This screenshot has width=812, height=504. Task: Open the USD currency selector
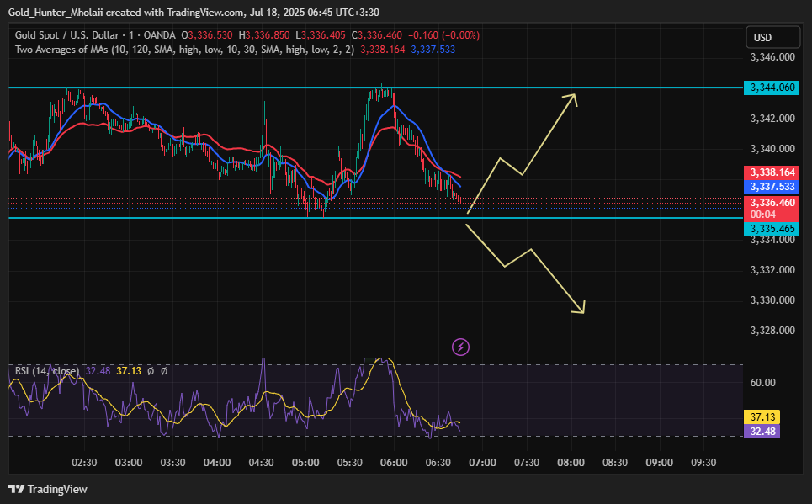pyautogui.click(x=772, y=37)
